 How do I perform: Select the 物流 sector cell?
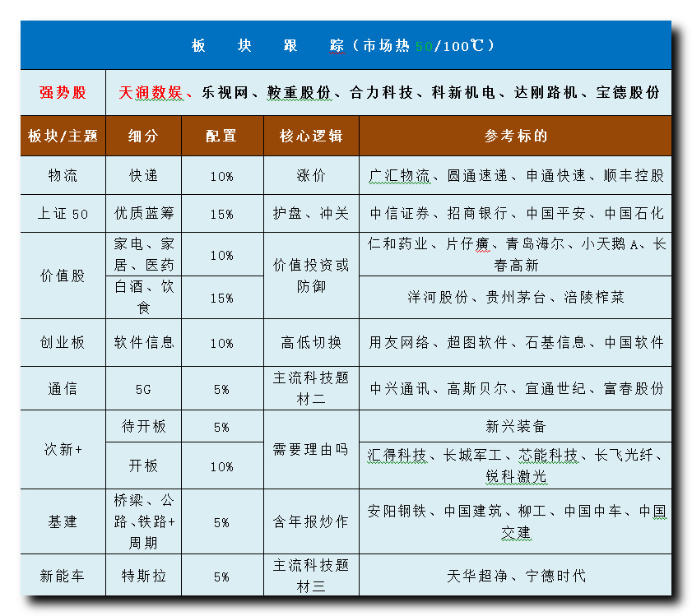(x=63, y=175)
